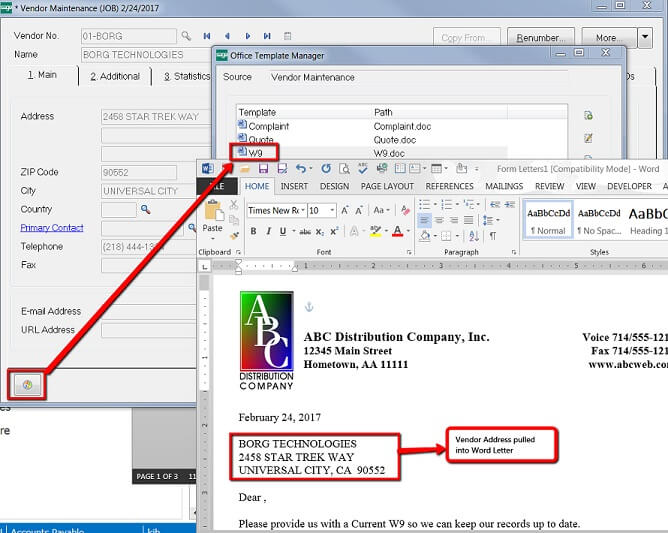Click the Cut scissors icon in Word
The width and height of the screenshot is (668, 533).
pyautogui.click(x=233, y=205)
